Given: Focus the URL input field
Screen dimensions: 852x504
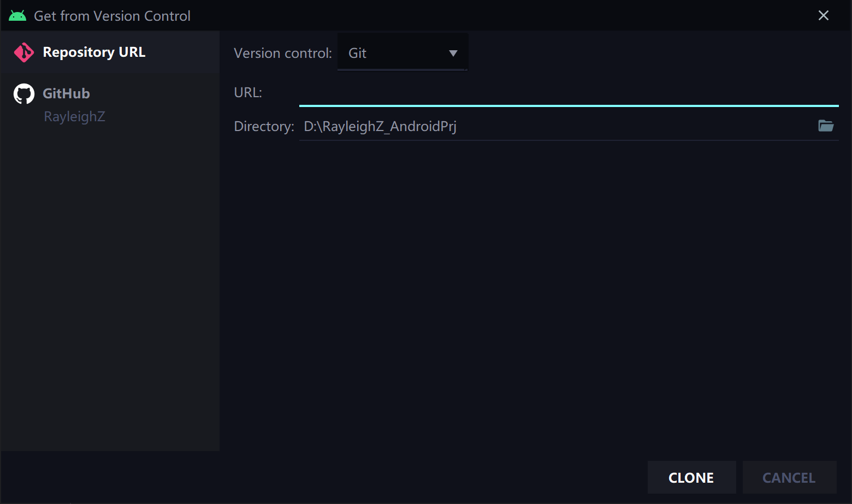Looking at the screenshot, I should 569,93.
